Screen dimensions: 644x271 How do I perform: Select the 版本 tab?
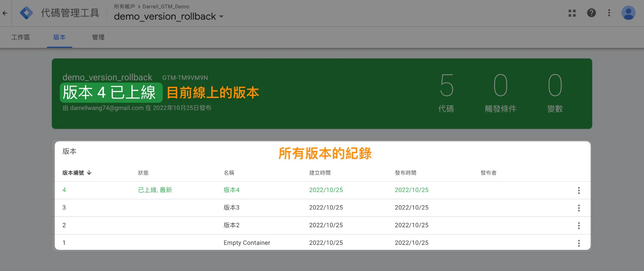pos(59,37)
